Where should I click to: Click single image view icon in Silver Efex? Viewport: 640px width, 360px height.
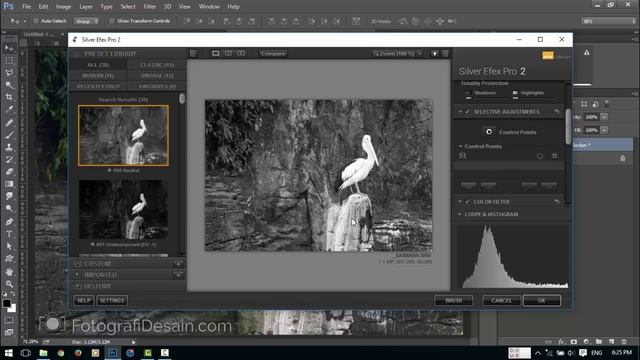[x=215, y=53]
